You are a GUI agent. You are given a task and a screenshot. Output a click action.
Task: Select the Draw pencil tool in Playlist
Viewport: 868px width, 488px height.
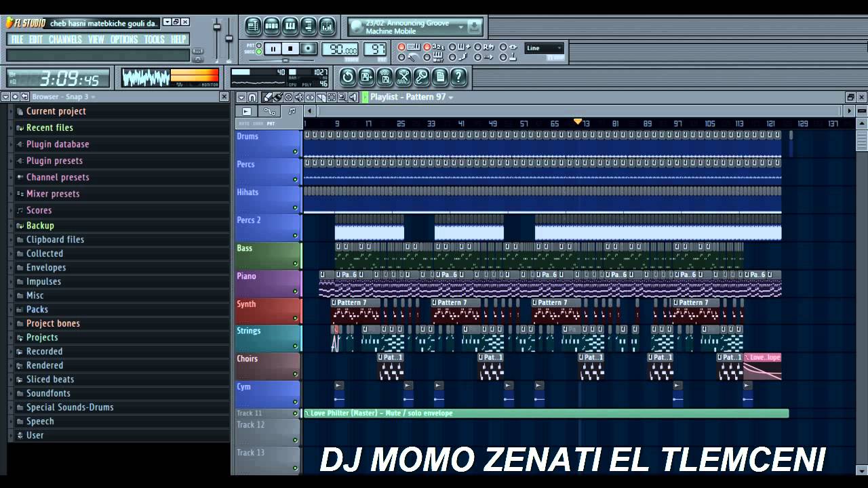pyautogui.click(x=267, y=98)
